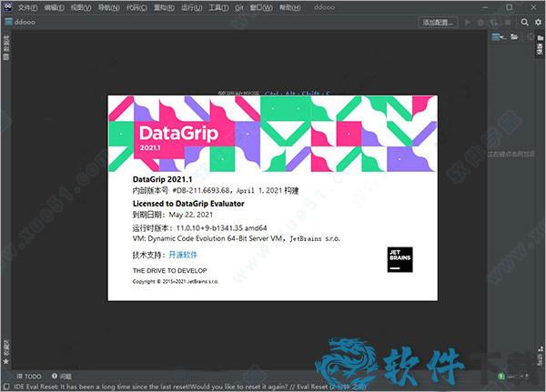This screenshot has width=546, height=392.
Task: Click the DataGrip 2021.1 splash banner
Action: tap(272, 134)
